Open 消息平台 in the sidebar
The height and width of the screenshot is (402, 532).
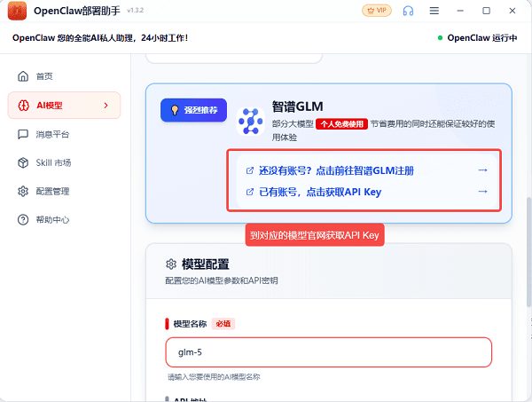[64, 135]
